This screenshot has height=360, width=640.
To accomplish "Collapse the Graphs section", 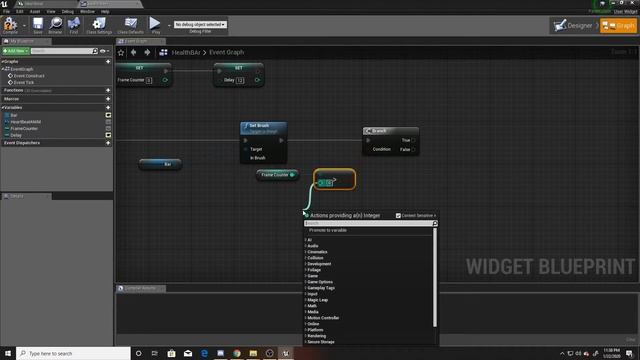I will click(2, 62).
